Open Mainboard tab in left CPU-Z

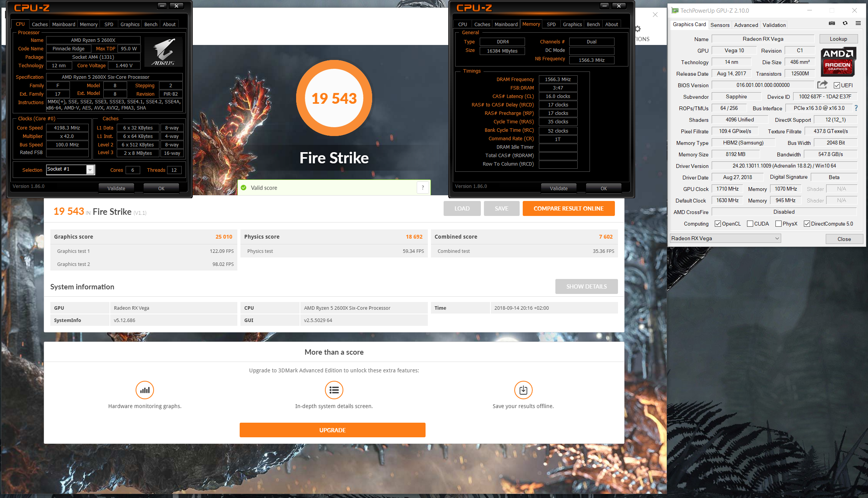tap(64, 24)
